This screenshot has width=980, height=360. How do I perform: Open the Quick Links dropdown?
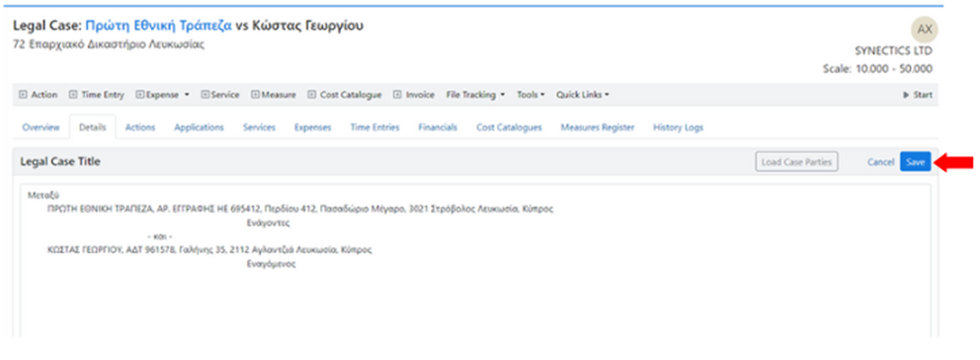pos(583,95)
